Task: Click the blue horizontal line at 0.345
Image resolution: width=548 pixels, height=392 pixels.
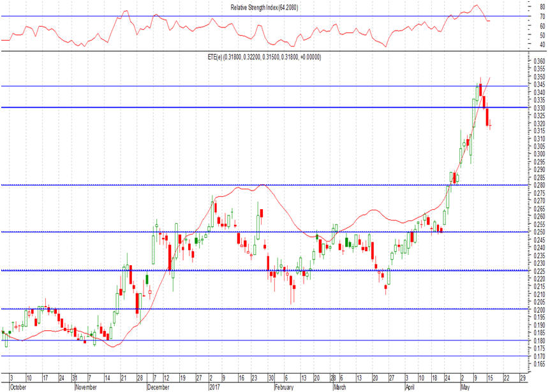Action: click(x=255, y=85)
